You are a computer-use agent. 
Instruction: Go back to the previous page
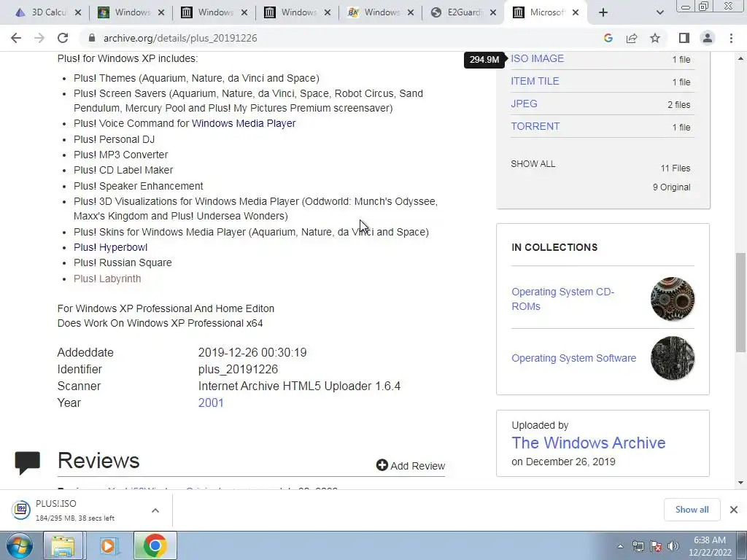pos(16,38)
